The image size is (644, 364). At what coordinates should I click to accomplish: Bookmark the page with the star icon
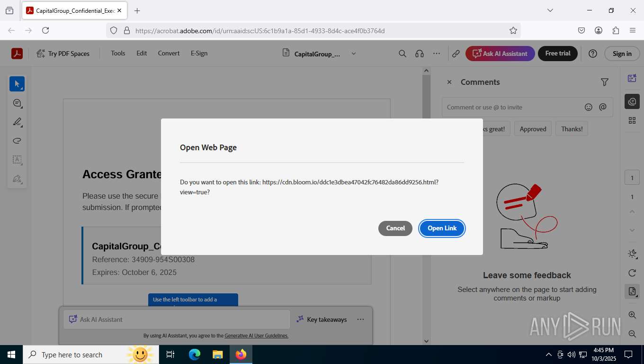click(x=513, y=30)
